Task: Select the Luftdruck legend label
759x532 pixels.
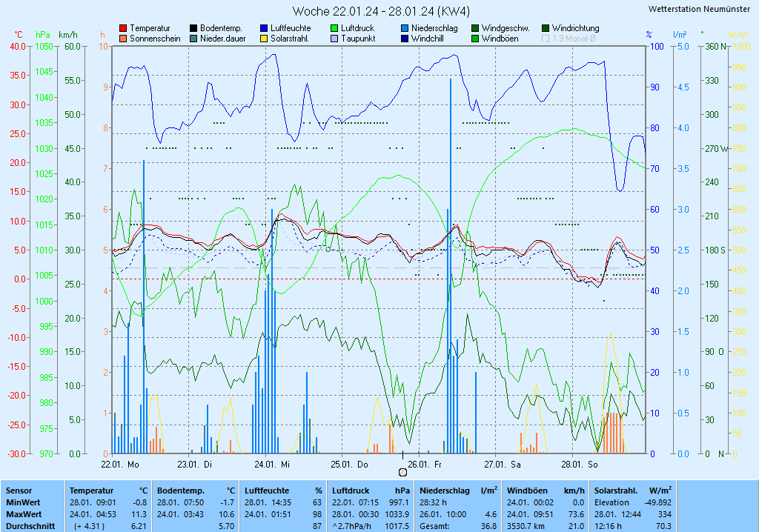Action: coord(358,29)
